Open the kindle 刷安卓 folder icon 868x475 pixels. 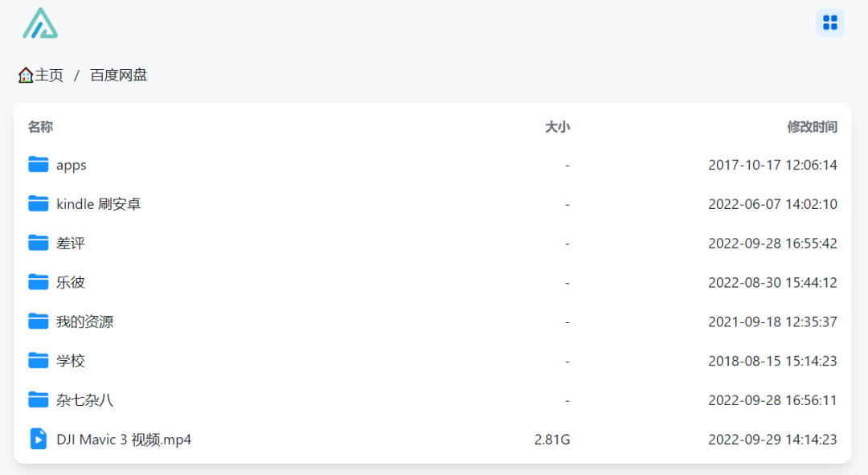(x=39, y=204)
